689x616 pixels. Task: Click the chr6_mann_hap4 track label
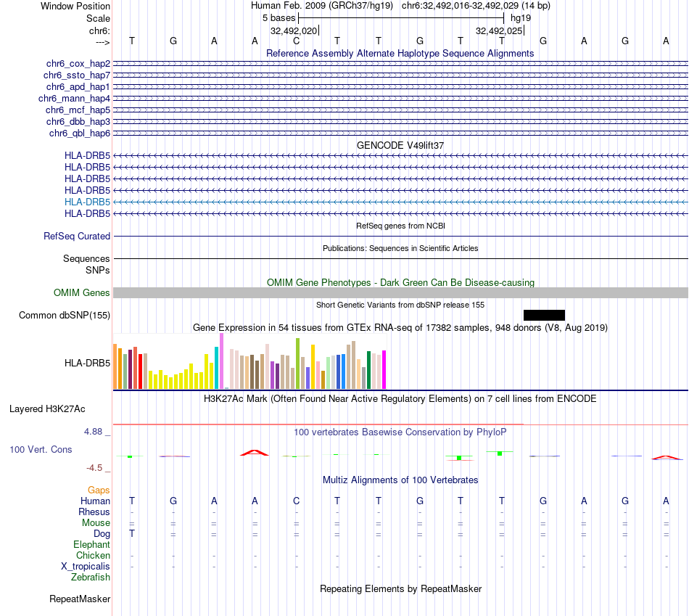(x=74, y=99)
